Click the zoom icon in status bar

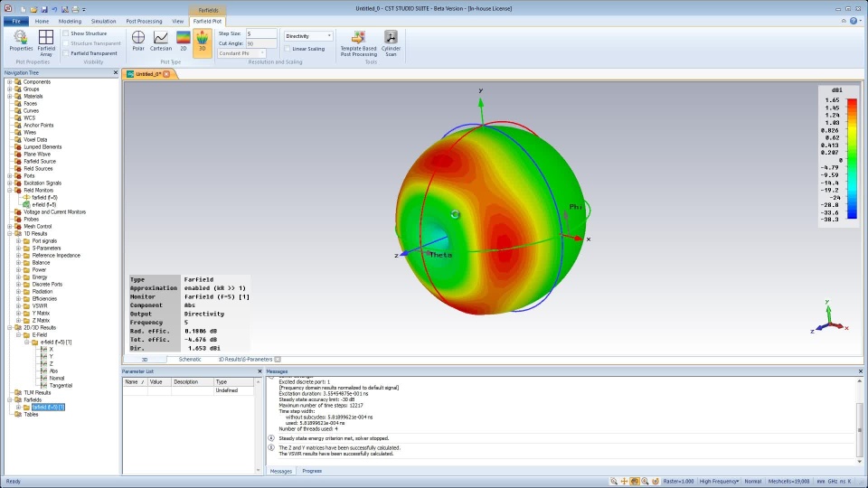tap(613, 482)
